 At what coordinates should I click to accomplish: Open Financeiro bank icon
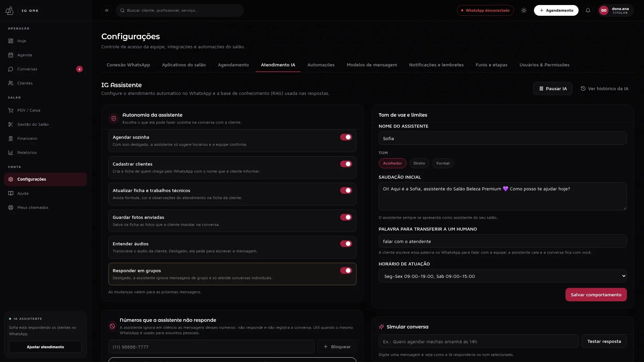point(11,138)
